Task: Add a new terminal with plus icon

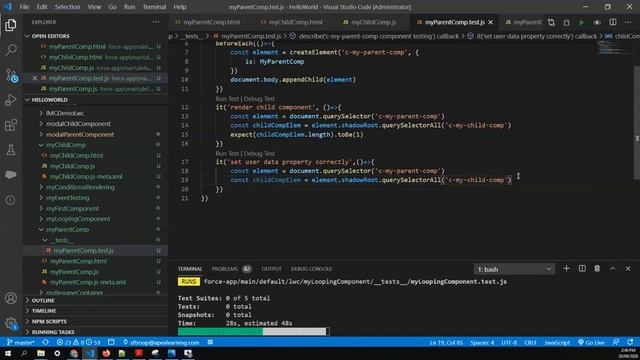Action: pyautogui.click(x=566, y=269)
